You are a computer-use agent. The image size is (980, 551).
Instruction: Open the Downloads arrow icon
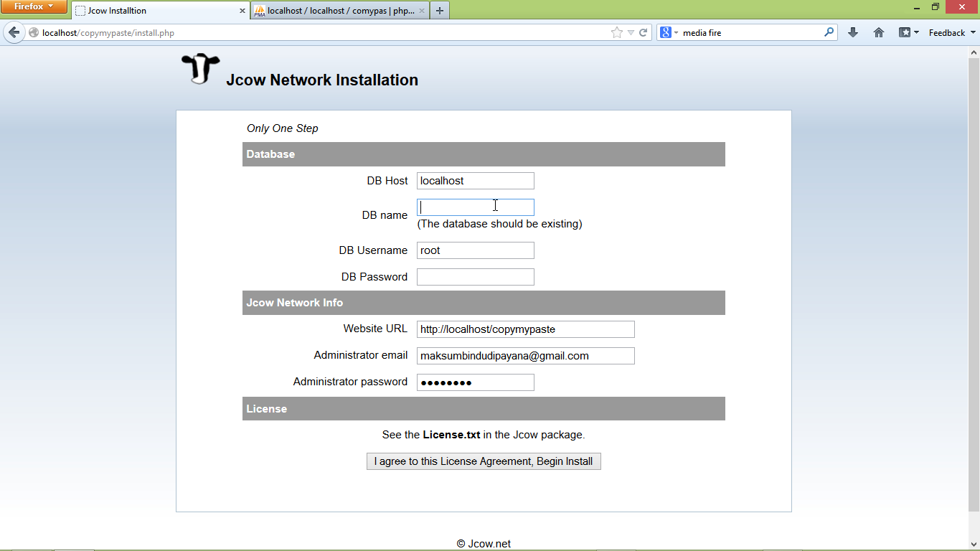(853, 32)
